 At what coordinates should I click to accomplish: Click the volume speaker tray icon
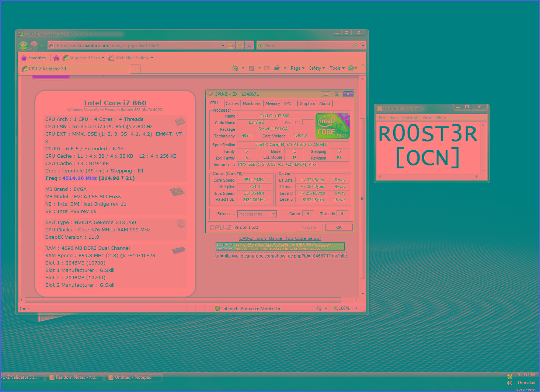[509, 383]
